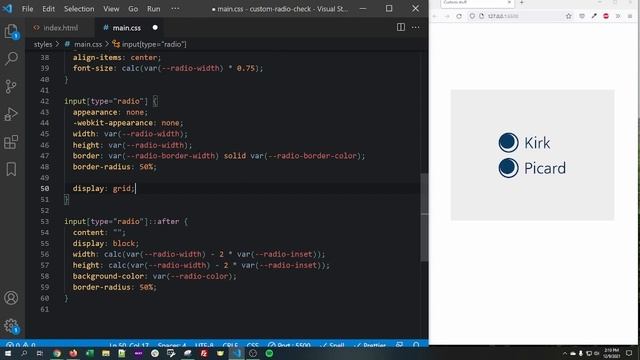Open the View menu
Screen dimensions: 640x360
(x=111, y=9)
